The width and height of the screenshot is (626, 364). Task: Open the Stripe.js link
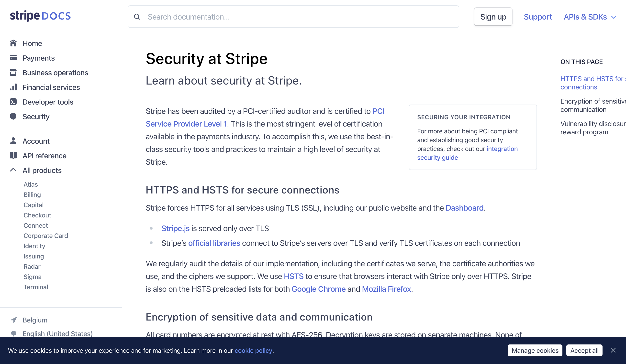(x=175, y=228)
